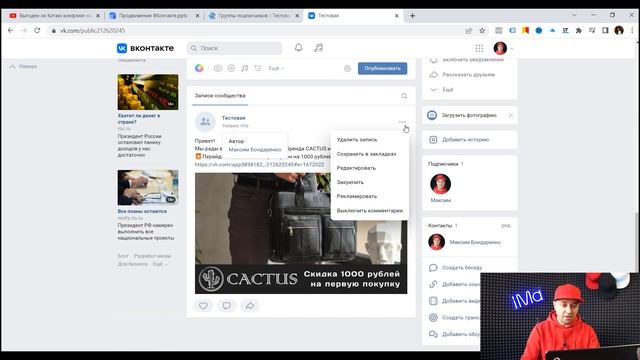Attach an article using the text lines icon
The width and height of the screenshot is (640, 360).
(x=258, y=68)
